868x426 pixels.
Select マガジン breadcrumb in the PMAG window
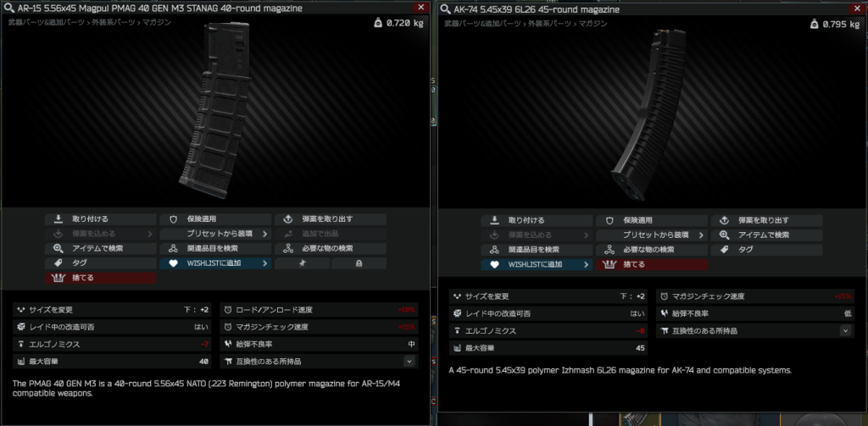[x=157, y=23]
